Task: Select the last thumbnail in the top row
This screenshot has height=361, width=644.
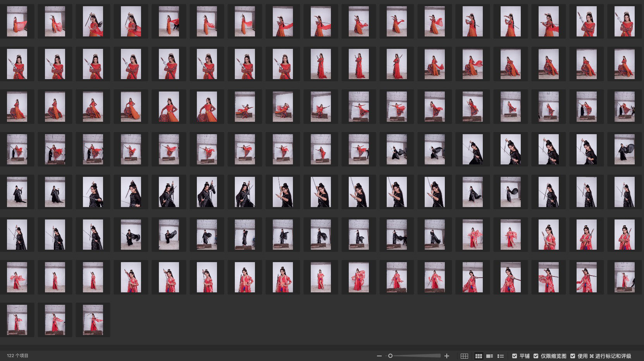Action: (x=624, y=21)
